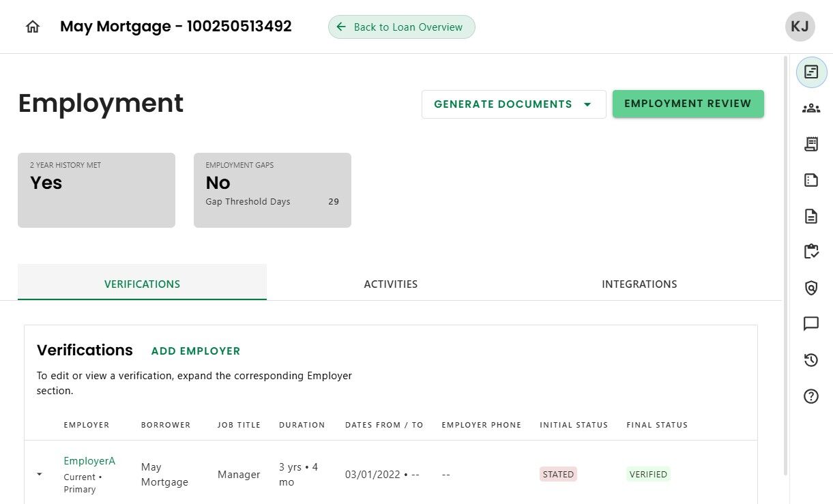Viewport: 833px width, 504px height.
Task: Click the shield search sidebar icon
Action: click(811, 288)
